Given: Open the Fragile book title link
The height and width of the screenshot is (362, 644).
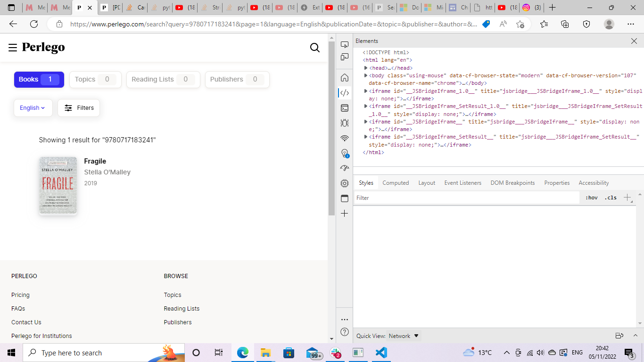Looking at the screenshot, I should [x=95, y=161].
